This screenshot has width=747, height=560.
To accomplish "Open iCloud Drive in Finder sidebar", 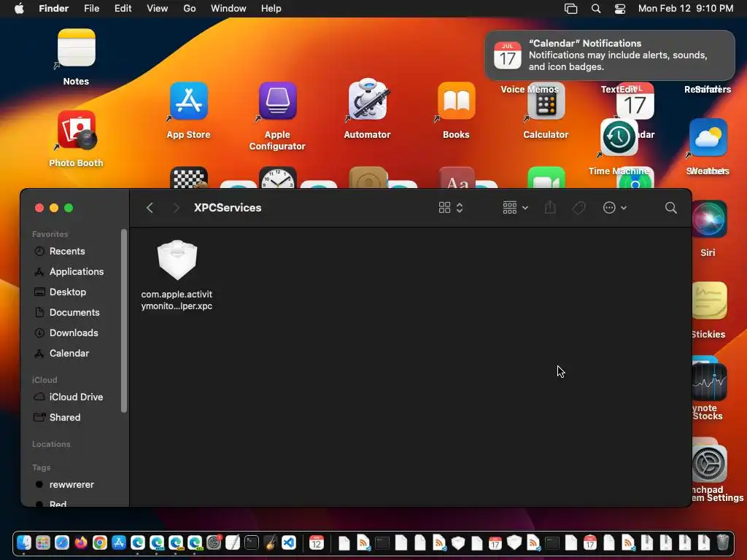I will tap(76, 397).
